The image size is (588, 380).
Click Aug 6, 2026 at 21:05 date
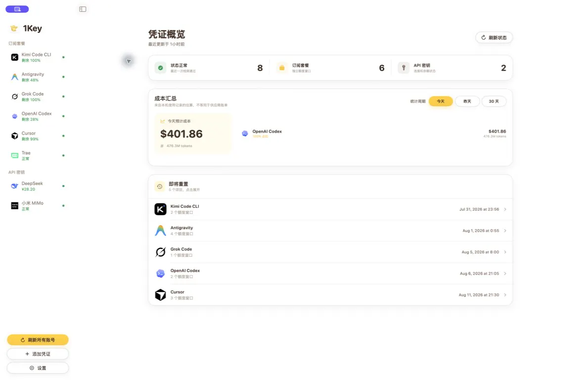[479, 274]
